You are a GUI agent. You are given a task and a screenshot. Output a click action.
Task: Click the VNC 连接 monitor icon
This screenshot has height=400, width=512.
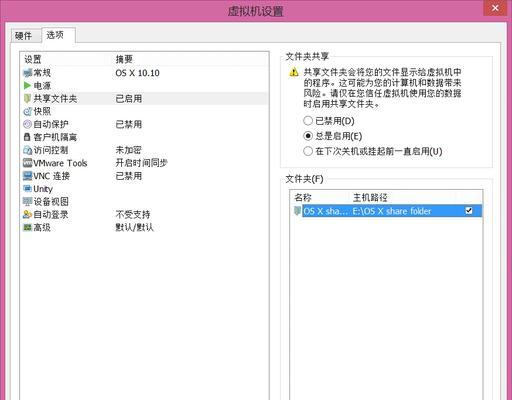click(x=27, y=176)
